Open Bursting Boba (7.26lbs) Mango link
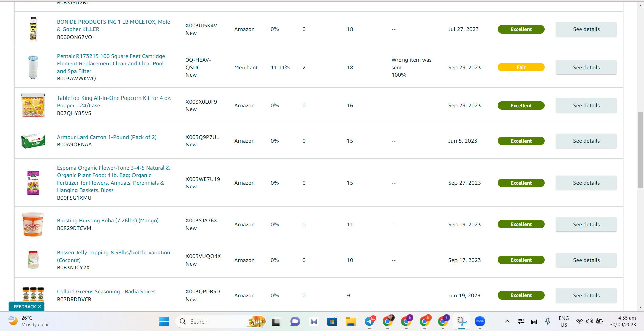Screen dimensions: 644x331 pos(108,221)
